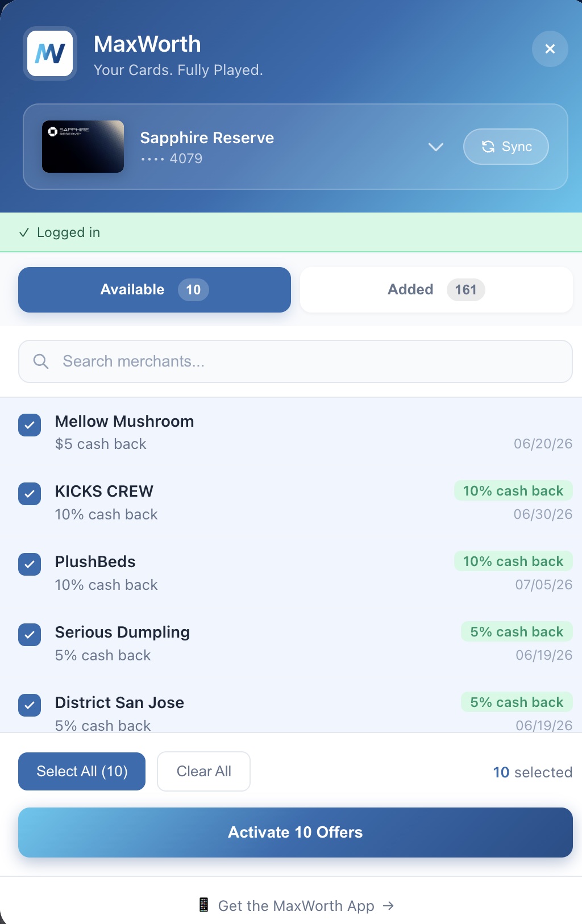Uncheck the Serious Dumpling offer
The image size is (582, 924).
(30, 635)
